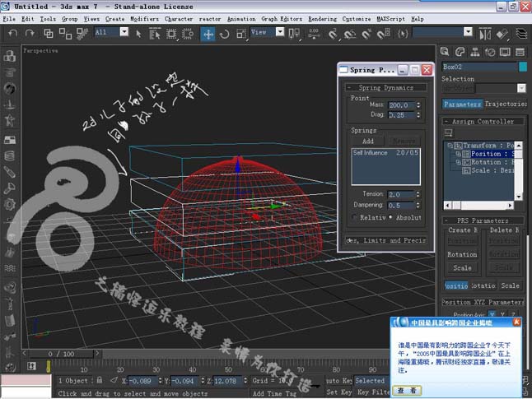
Task: Select X under Position Axis
Action: tap(492, 314)
